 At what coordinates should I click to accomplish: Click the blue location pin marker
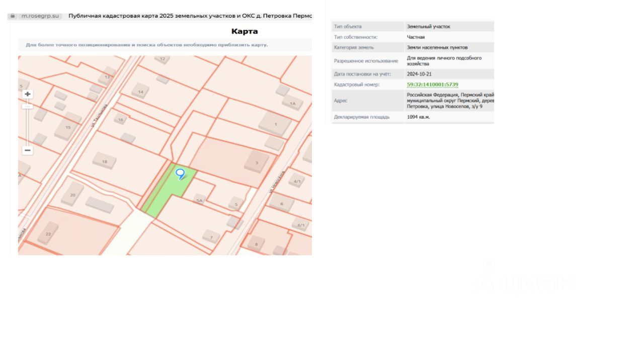coord(180,174)
